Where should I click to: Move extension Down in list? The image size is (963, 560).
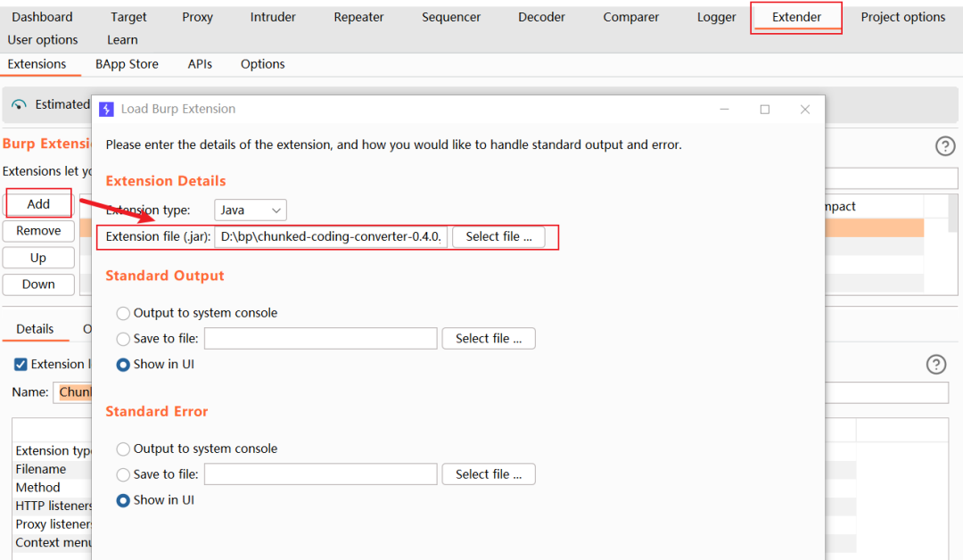pyautogui.click(x=38, y=284)
